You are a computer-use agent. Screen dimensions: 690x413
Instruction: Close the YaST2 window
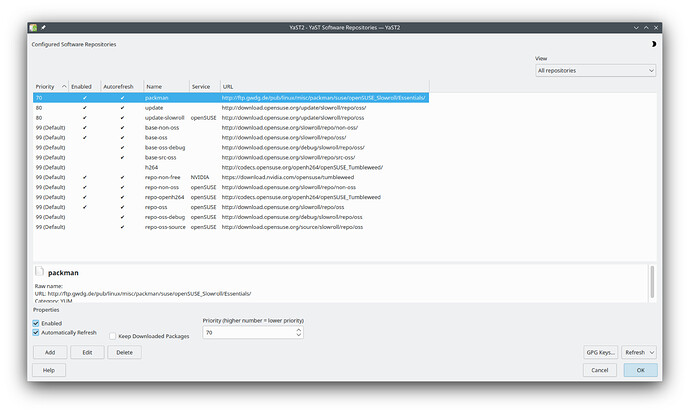pyautogui.click(x=656, y=27)
